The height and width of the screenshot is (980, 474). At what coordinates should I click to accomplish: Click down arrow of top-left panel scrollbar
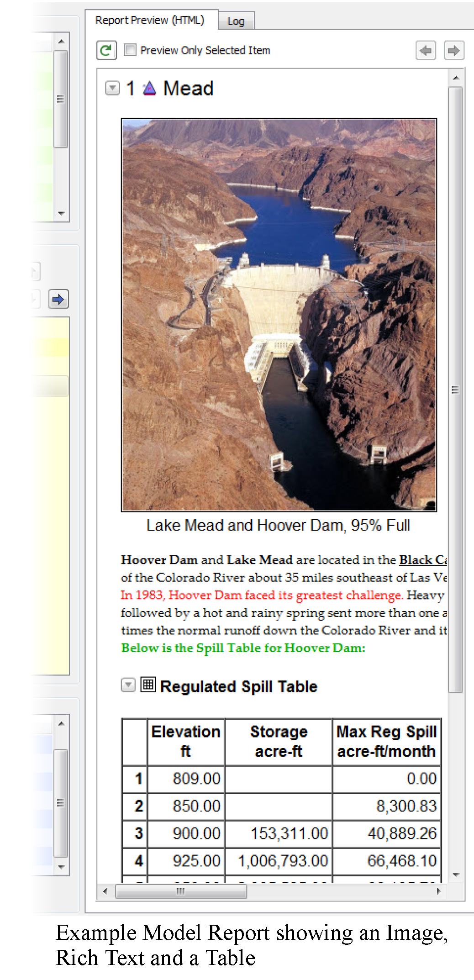click(61, 213)
